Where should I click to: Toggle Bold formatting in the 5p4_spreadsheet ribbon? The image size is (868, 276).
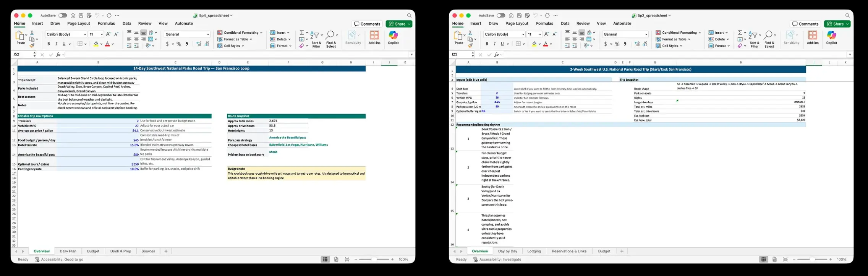click(x=49, y=44)
